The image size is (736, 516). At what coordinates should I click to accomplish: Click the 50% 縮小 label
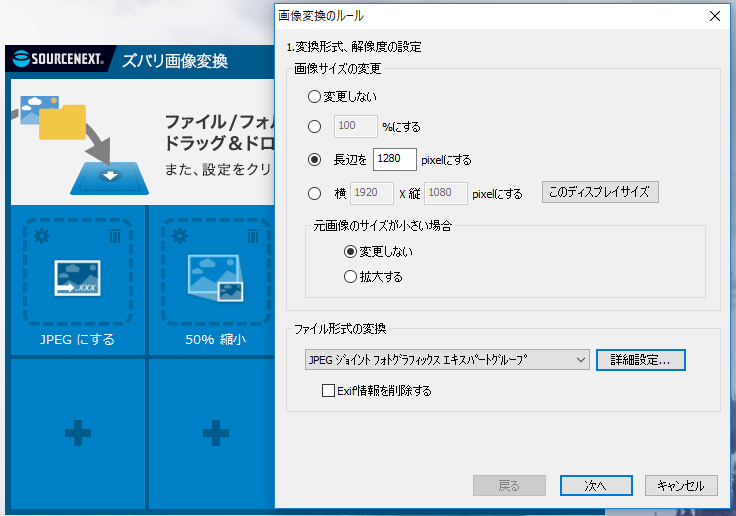(x=215, y=339)
